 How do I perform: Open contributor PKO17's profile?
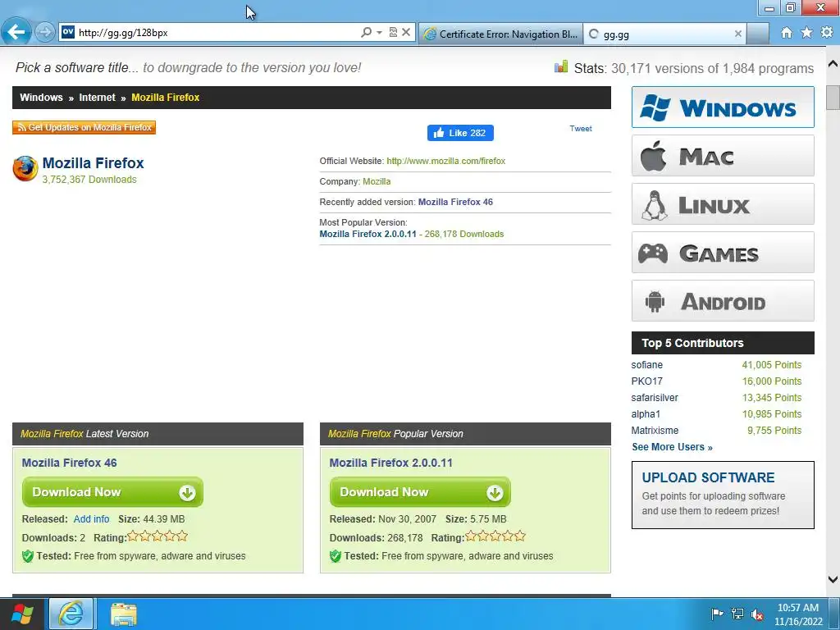coord(646,381)
